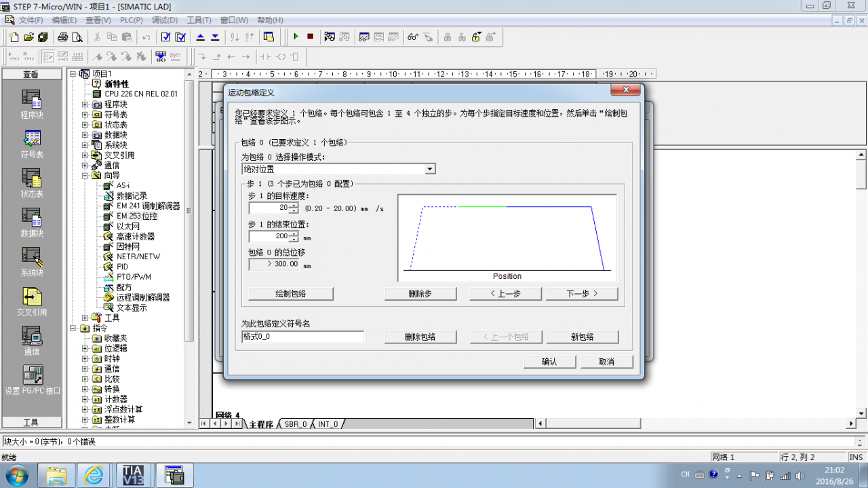The image size is (868, 488).
Task: Open 交叉引用 in the view bar
Action: [x=32, y=301]
